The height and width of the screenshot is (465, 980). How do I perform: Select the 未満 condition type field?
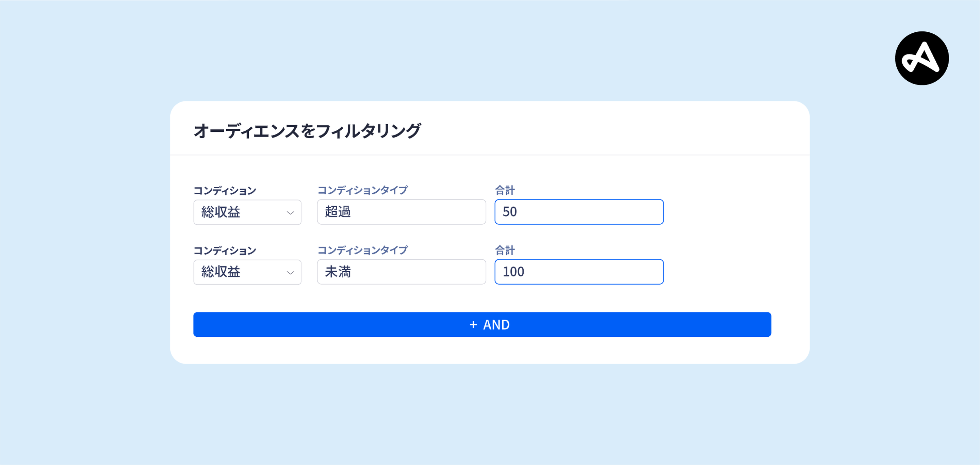pyautogui.click(x=402, y=272)
